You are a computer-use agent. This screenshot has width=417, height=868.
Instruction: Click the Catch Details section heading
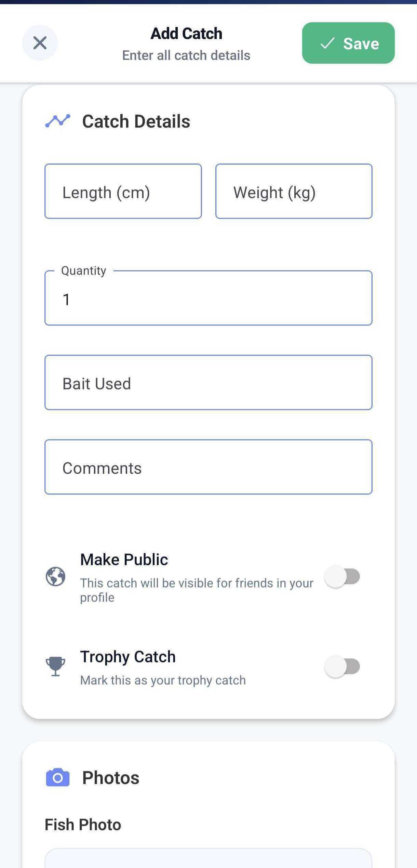pyautogui.click(x=136, y=121)
